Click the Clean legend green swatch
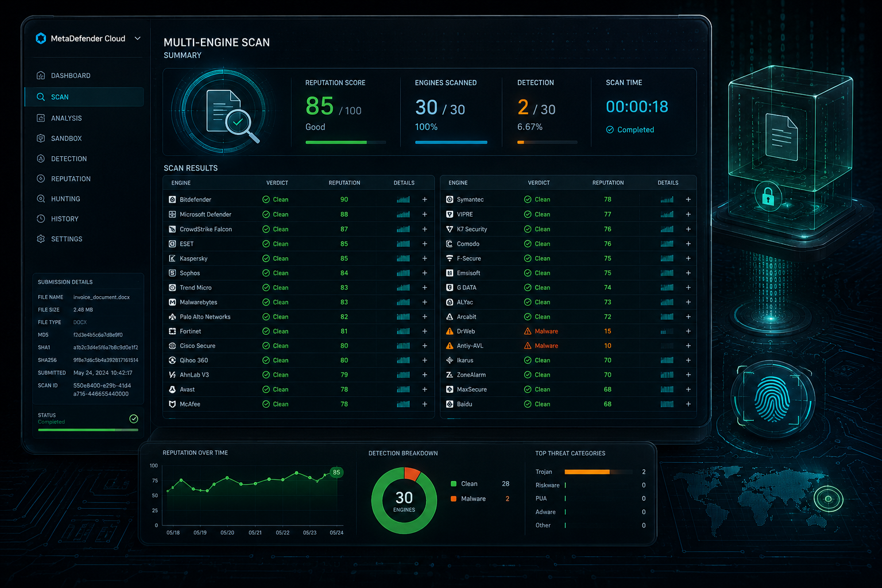The image size is (882, 588). coord(454,484)
